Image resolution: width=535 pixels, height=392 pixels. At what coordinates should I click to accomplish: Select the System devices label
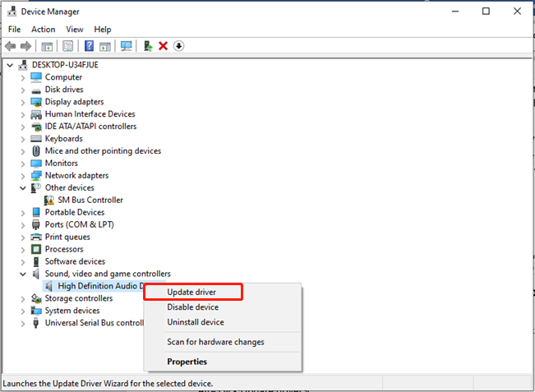point(72,311)
